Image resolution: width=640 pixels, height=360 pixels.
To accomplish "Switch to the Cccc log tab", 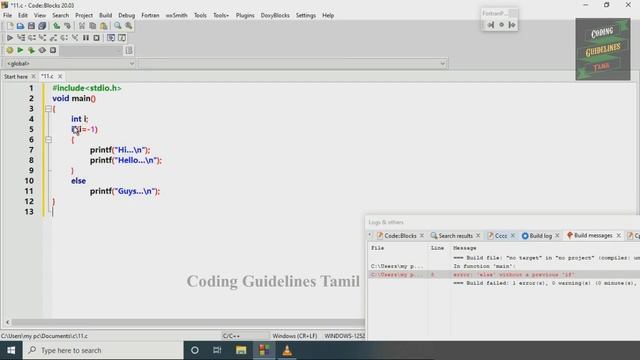I will (501, 236).
